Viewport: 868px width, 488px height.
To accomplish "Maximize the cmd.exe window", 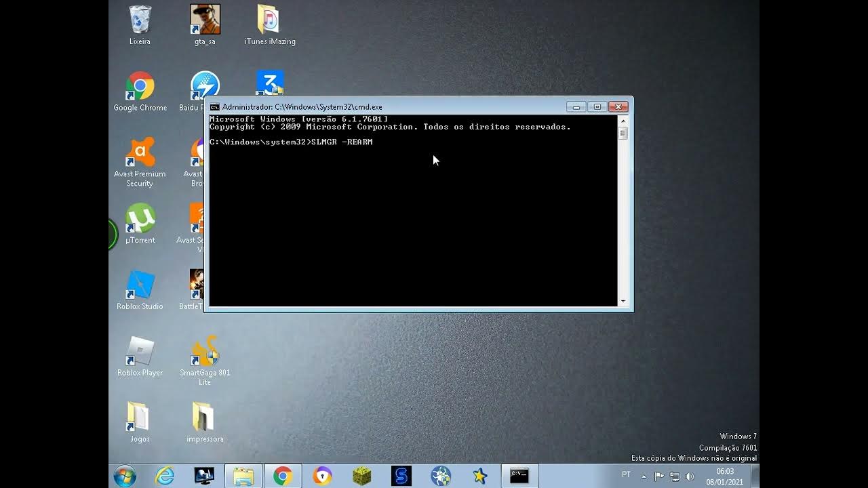I will (597, 107).
